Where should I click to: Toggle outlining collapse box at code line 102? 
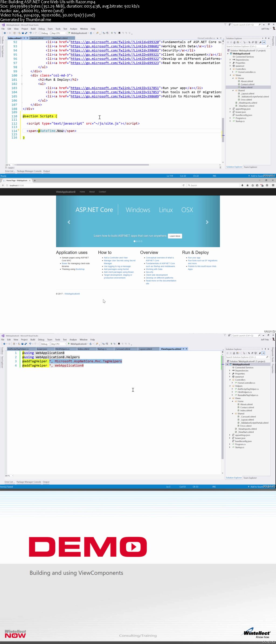click(x=22, y=84)
